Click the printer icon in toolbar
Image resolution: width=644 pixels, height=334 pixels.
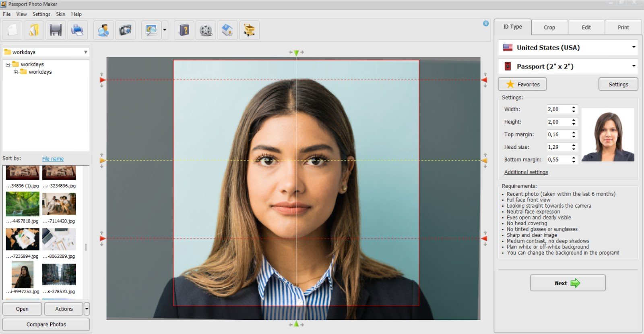coord(77,30)
